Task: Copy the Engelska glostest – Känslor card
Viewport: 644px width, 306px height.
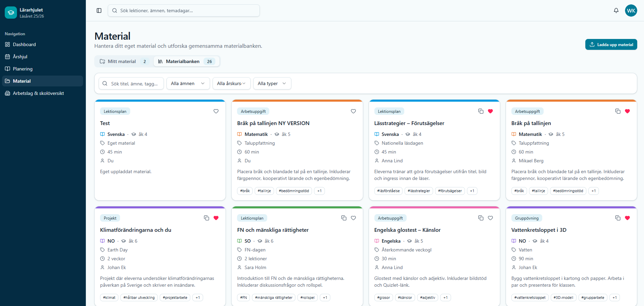Action: [481, 218]
